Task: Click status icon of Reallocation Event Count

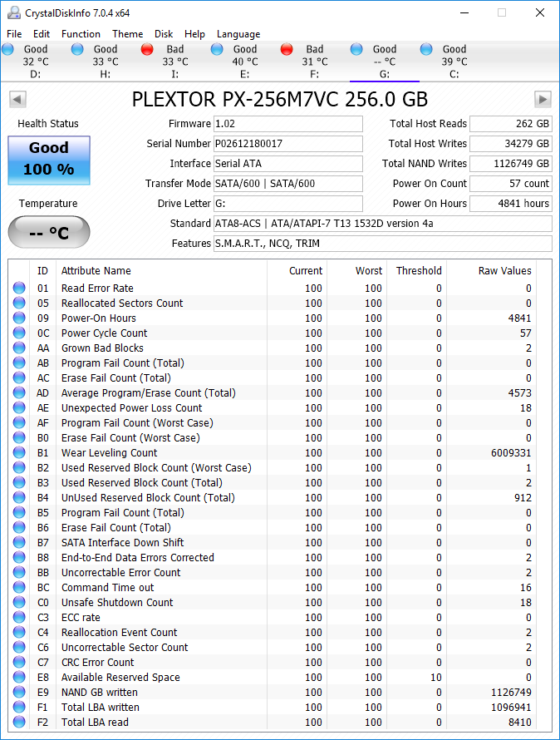Action: [19, 633]
